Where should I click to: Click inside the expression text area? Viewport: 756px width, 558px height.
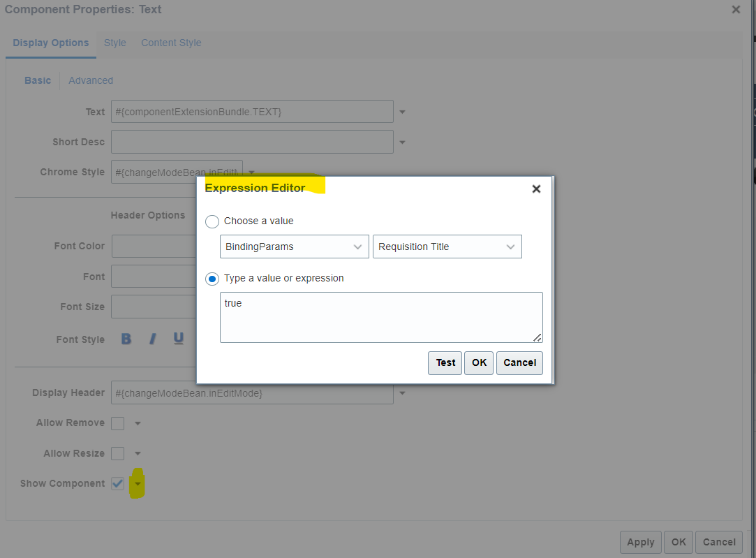381,316
